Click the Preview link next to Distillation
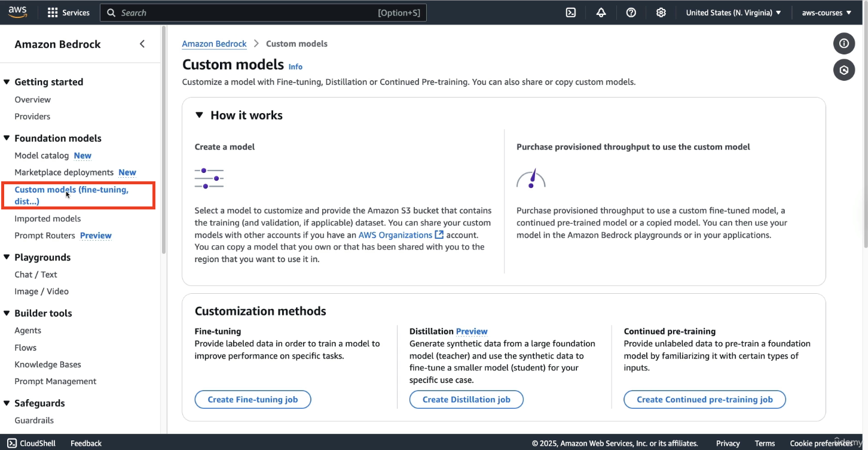This screenshot has height=450, width=868. coord(472,332)
